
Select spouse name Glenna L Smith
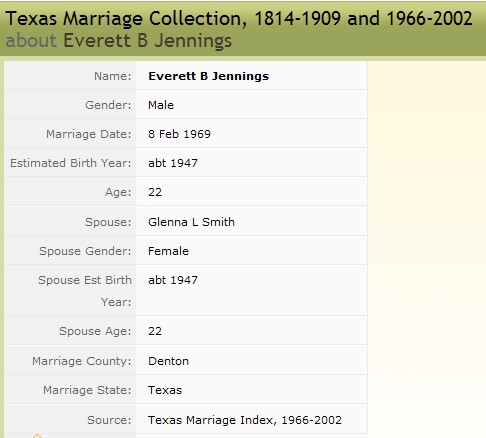click(x=191, y=222)
